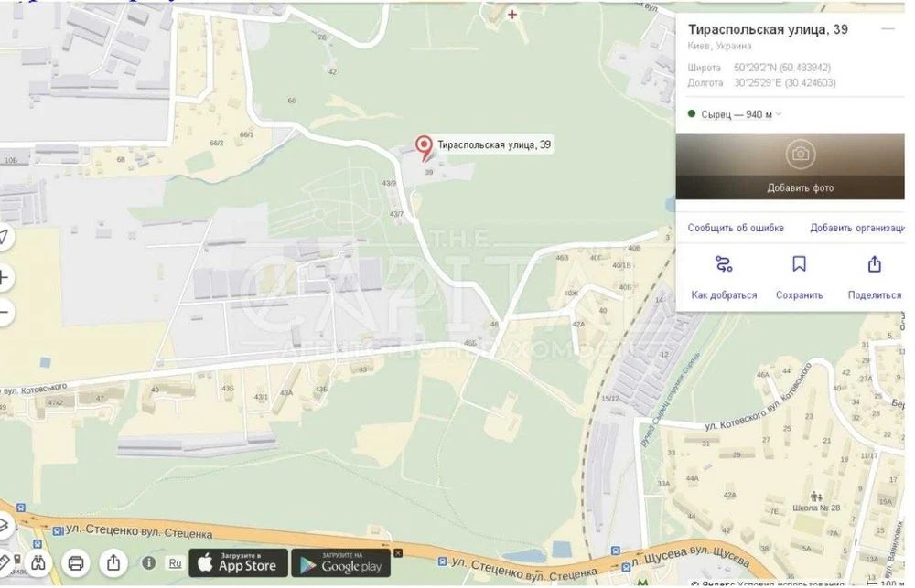Open street panorama binoculars tool
The image size is (915, 588).
point(38,563)
